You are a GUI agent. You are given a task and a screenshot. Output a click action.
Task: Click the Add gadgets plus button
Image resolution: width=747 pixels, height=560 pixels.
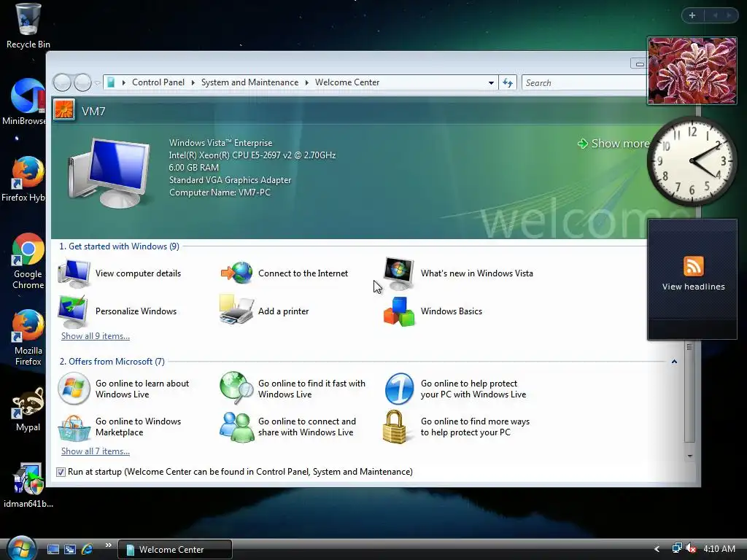[x=692, y=15]
